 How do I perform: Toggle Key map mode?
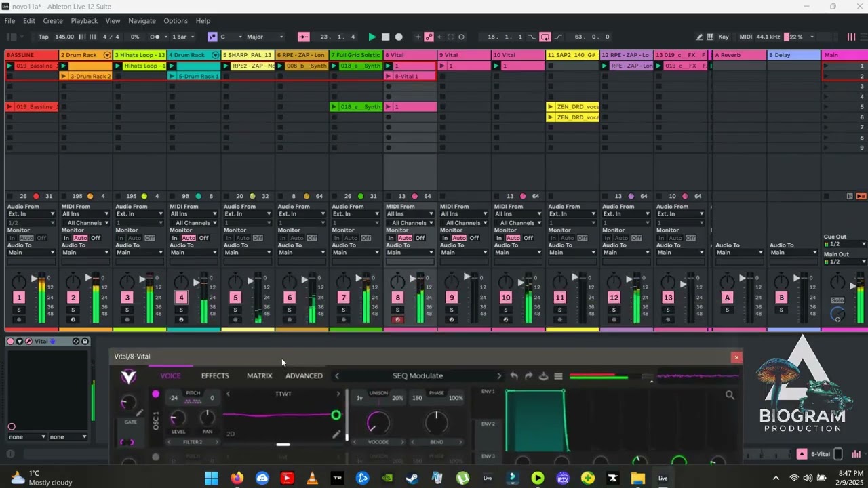pos(724,37)
